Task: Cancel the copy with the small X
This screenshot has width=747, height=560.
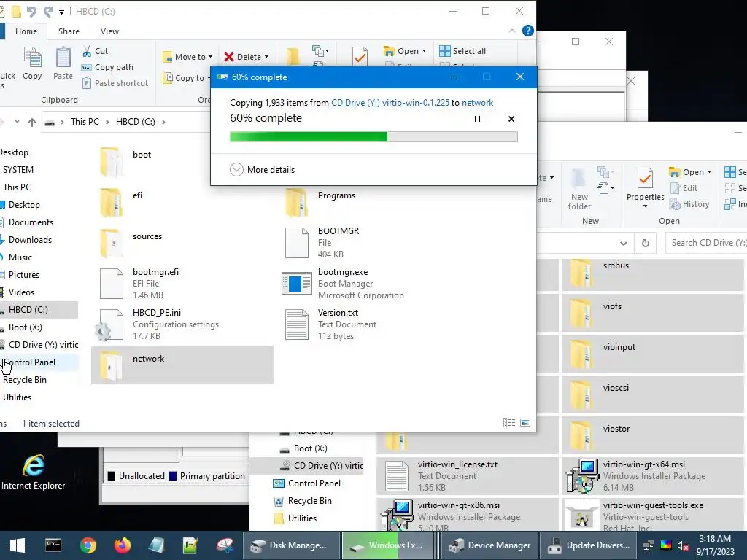Action: (511, 119)
